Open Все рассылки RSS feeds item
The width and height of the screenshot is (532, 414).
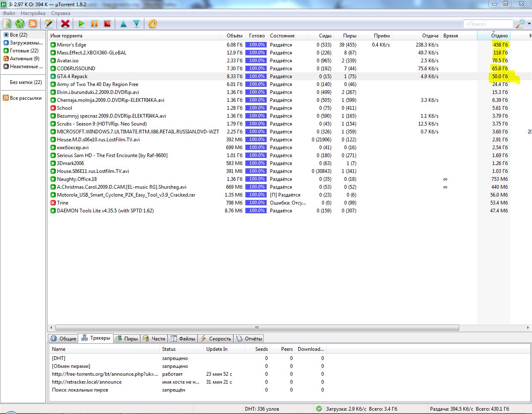pyautogui.click(x=23, y=98)
